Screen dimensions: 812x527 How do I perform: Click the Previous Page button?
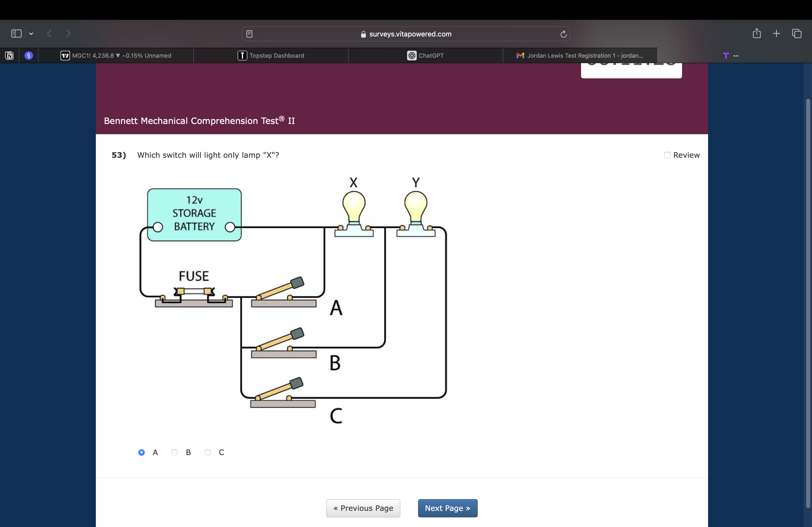363,508
